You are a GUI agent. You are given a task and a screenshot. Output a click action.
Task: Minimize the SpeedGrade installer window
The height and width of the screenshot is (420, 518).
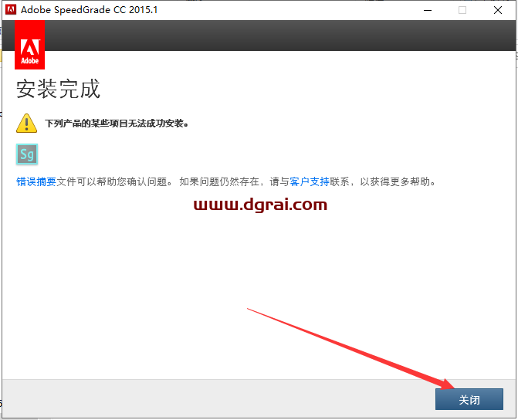(428, 10)
